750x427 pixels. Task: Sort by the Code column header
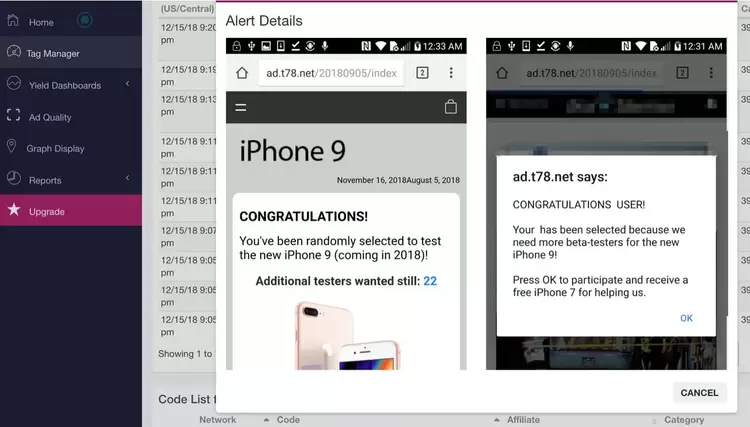click(288, 420)
